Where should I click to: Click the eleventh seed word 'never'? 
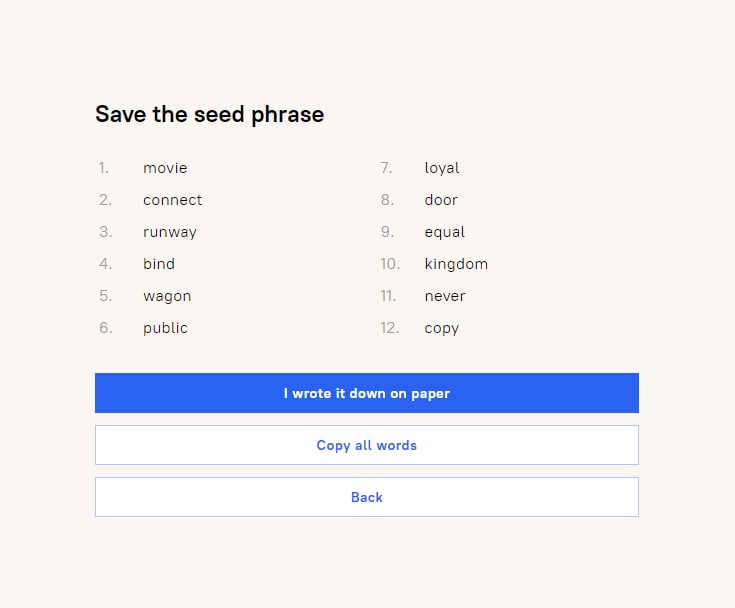445,296
